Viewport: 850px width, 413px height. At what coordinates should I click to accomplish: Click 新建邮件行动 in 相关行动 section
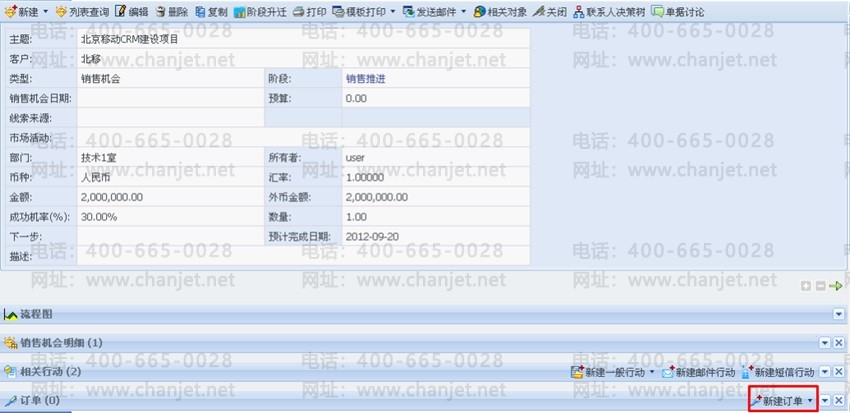coord(698,372)
